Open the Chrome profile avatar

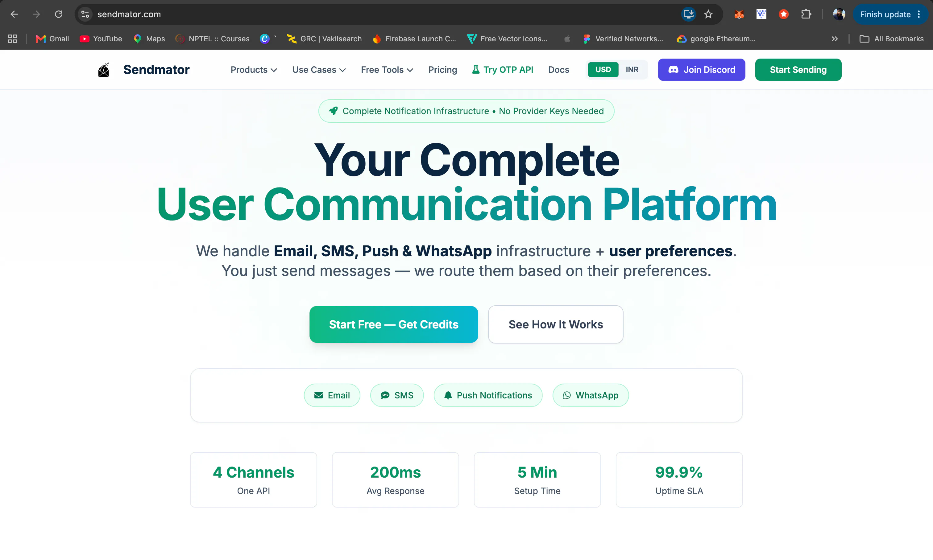coord(839,14)
